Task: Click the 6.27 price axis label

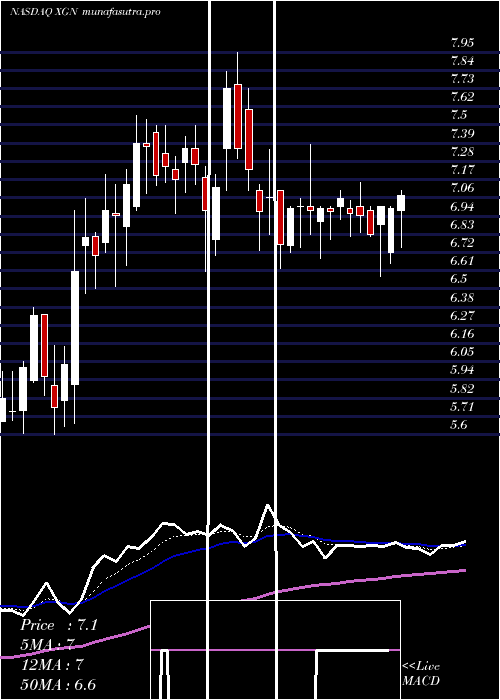Action: point(462,316)
